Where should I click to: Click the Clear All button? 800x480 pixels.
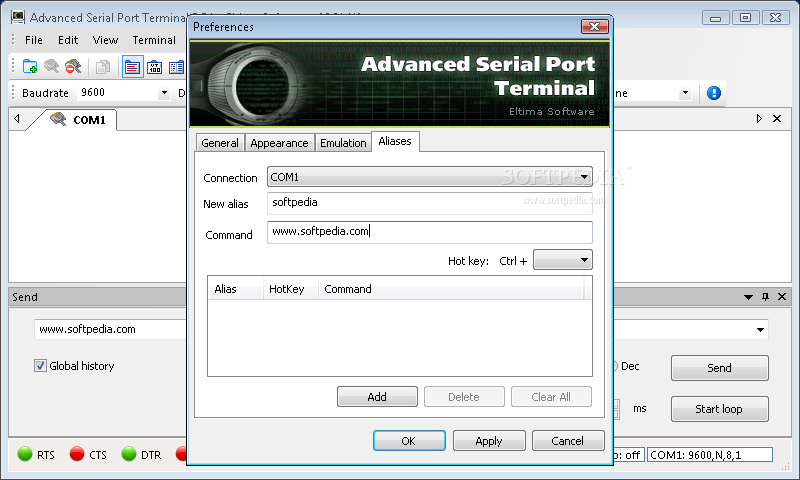551,397
